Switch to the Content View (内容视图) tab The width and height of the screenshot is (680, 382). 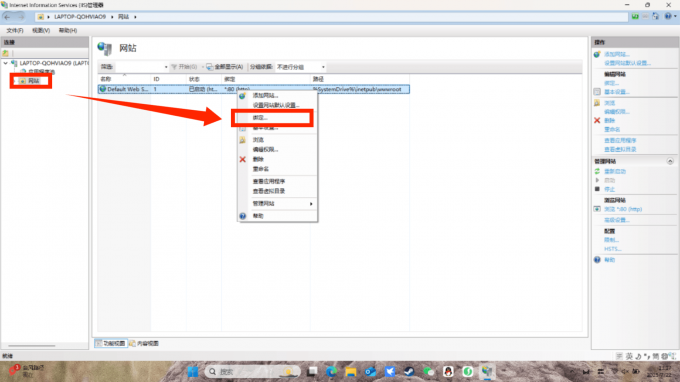pos(144,343)
